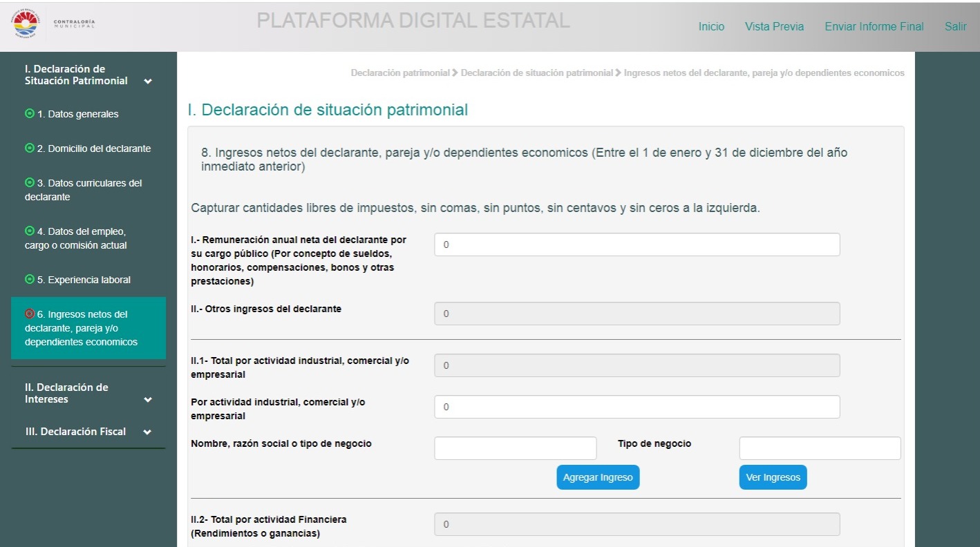Click the Tipo de negocio input field
This screenshot has width=980, height=547.
(x=820, y=448)
